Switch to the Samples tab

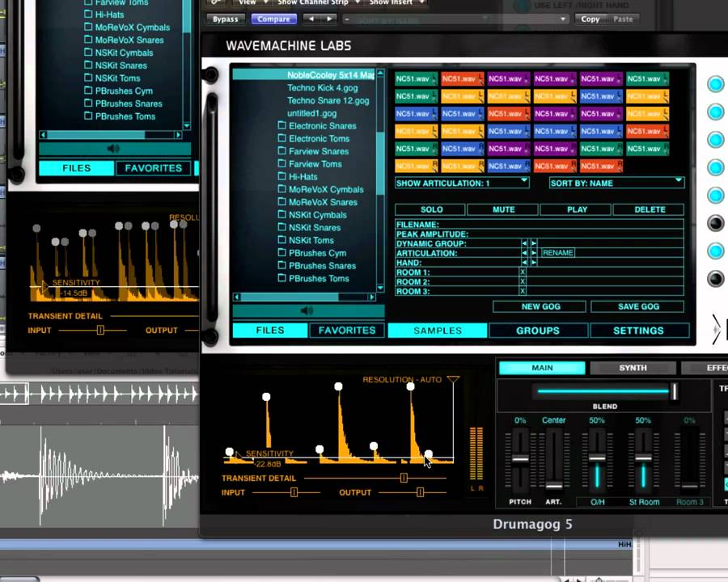pos(438,331)
